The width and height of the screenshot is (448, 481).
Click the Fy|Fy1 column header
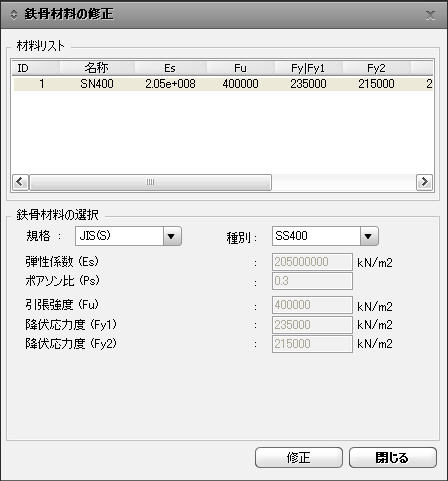pos(308,68)
